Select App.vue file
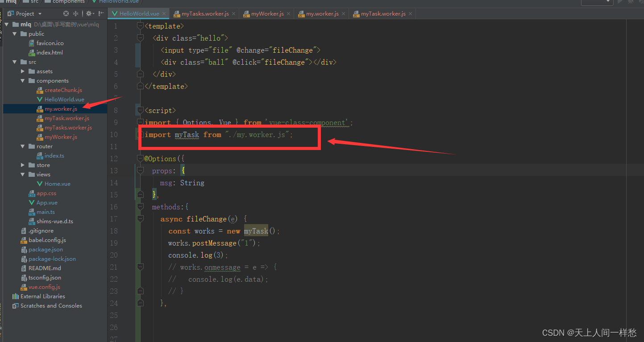 click(x=43, y=203)
